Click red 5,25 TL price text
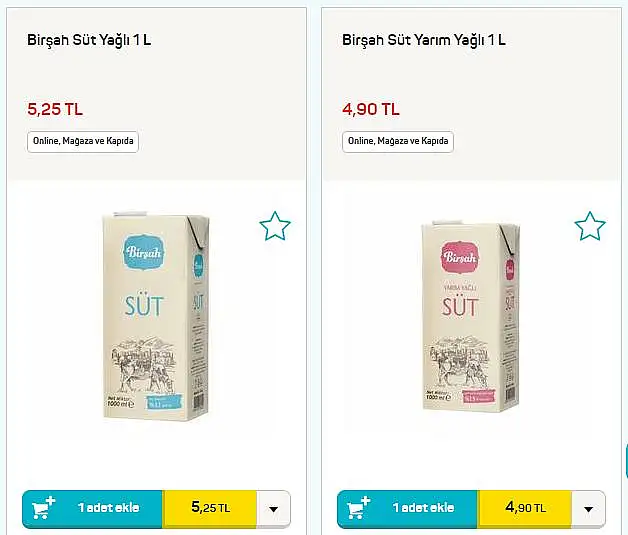The width and height of the screenshot is (628, 535). (x=55, y=109)
